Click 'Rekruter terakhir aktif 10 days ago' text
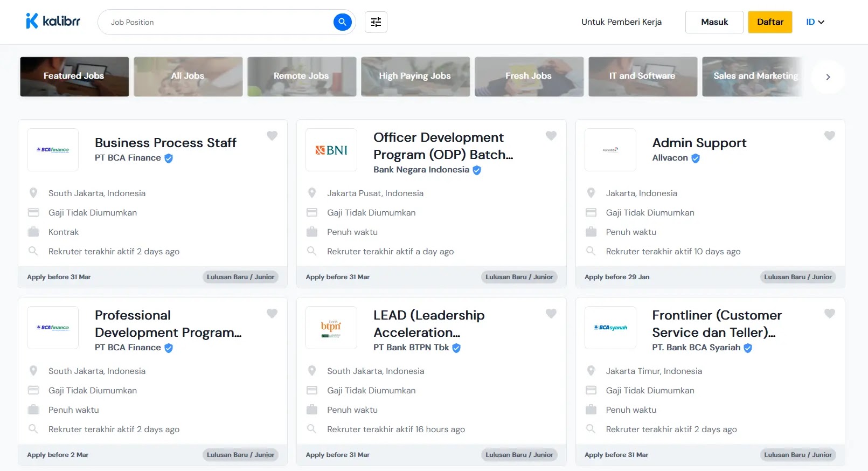This screenshot has width=868, height=471. pos(673,252)
